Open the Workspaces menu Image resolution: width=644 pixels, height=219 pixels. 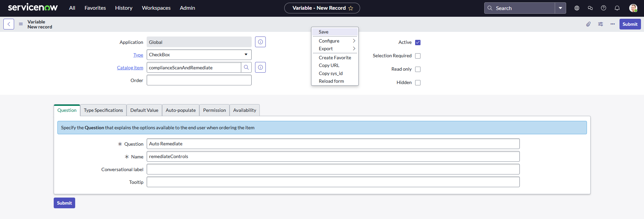[156, 8]
